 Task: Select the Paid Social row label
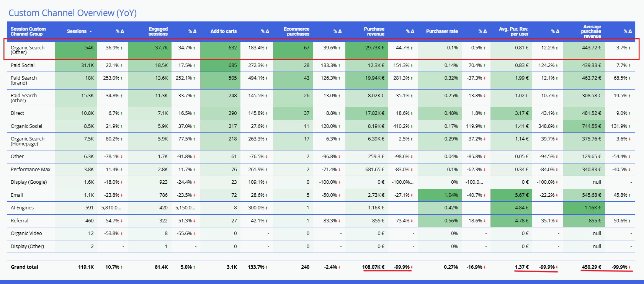(23, 65)
